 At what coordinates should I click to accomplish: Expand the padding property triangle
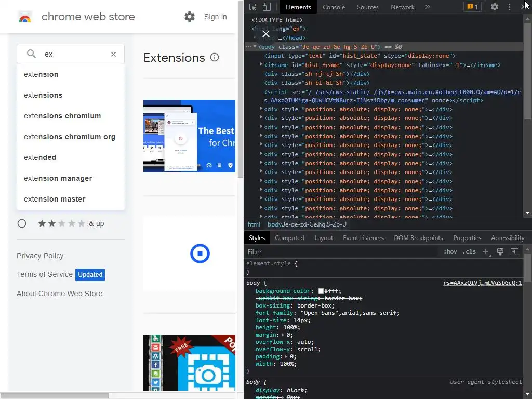pyautogui.click(x=286, y=356)
